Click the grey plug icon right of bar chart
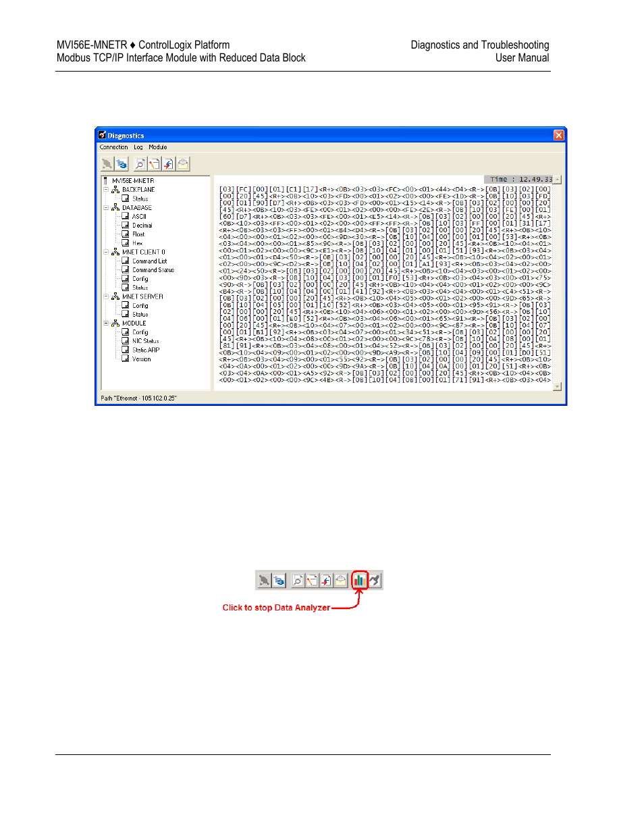This screenshot has height=834, width=644. click(375, 580)
